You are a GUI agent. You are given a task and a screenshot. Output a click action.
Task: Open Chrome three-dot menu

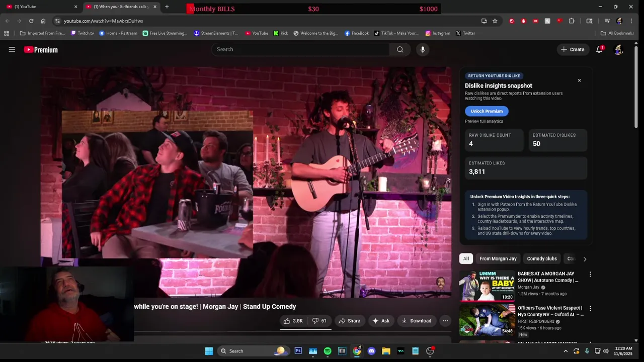[631, 21]
